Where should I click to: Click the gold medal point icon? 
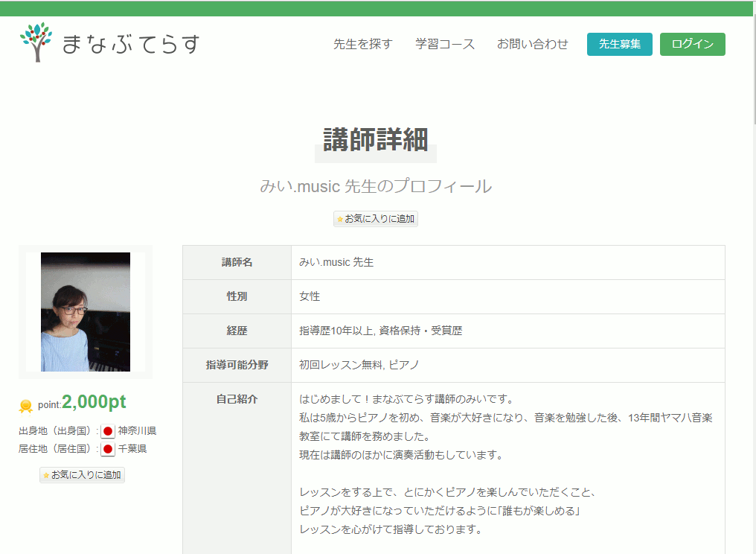tap(26, 406)
